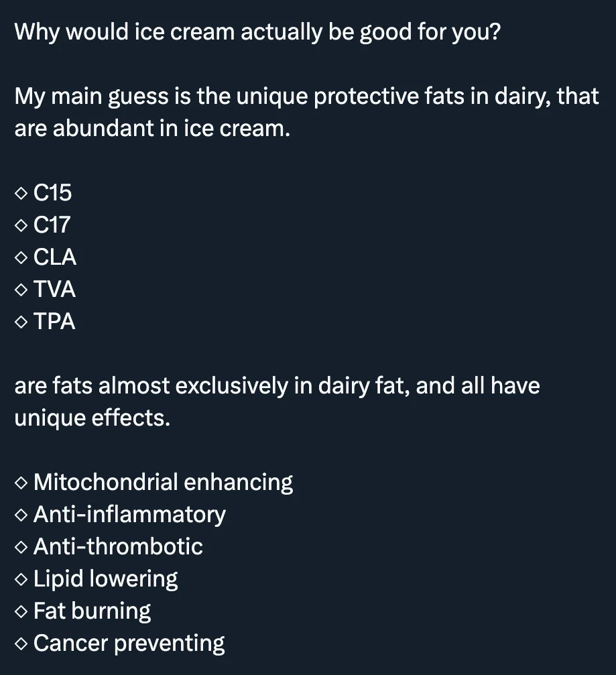Image resolution: width=616 pixels, height=675 pixels.
Task: Select the diamond bullet before CLA
Action: pyautogui.click(x=21, y=258)
